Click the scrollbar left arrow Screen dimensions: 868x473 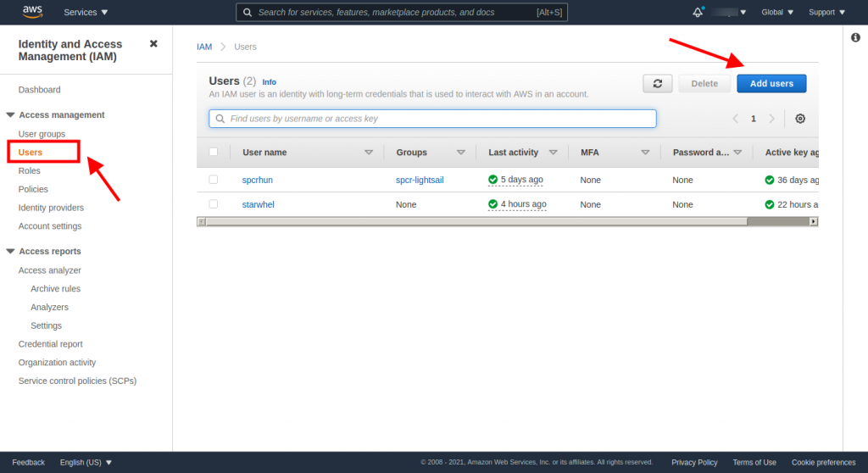(202, 221)
